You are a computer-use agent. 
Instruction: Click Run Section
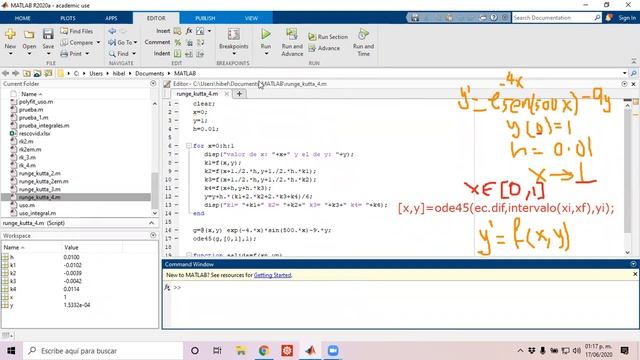[328, 37]
